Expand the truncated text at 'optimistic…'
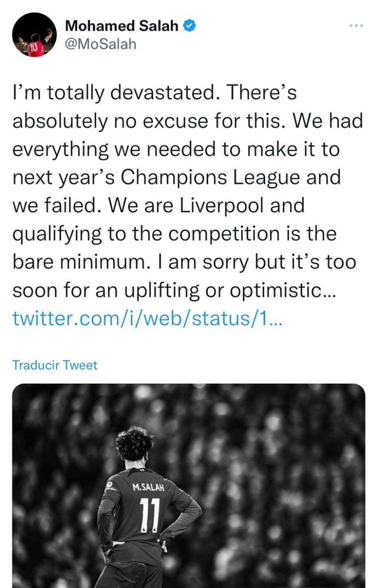 (287, 291)
